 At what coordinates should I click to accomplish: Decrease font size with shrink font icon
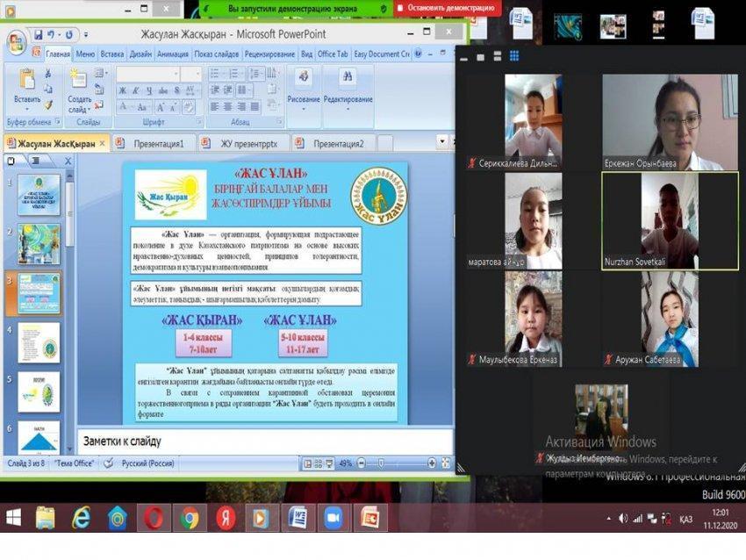pyautogui.click(x=173, y=107)
